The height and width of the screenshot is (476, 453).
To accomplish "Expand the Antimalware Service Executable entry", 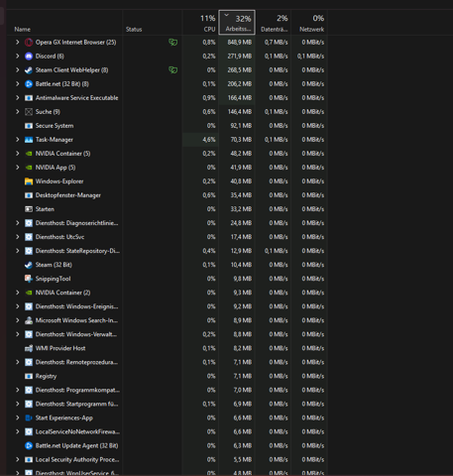I will pyautogui.click(x=18, y=98).
